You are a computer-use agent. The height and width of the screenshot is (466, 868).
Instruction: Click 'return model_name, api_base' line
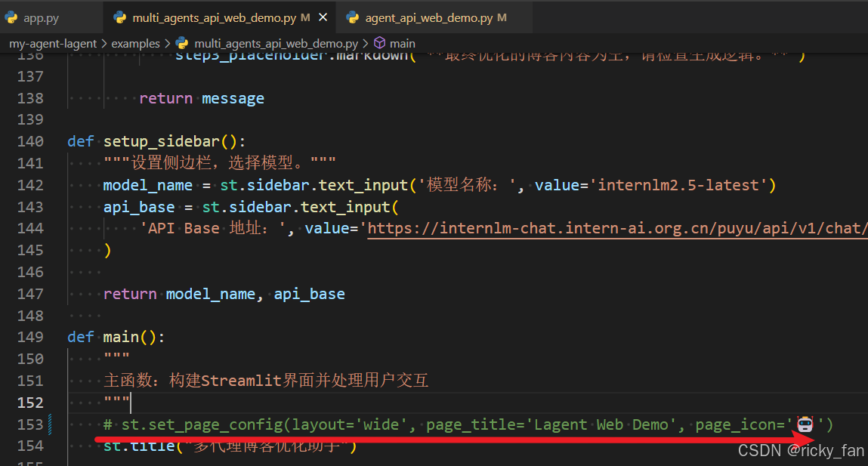pyautogui.click(x=224, y=294)
